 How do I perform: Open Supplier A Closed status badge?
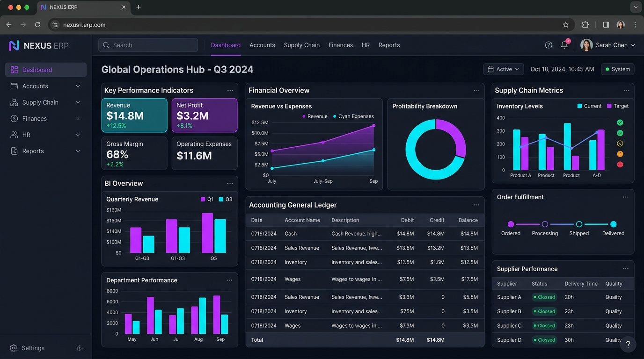tap(544, 297)
